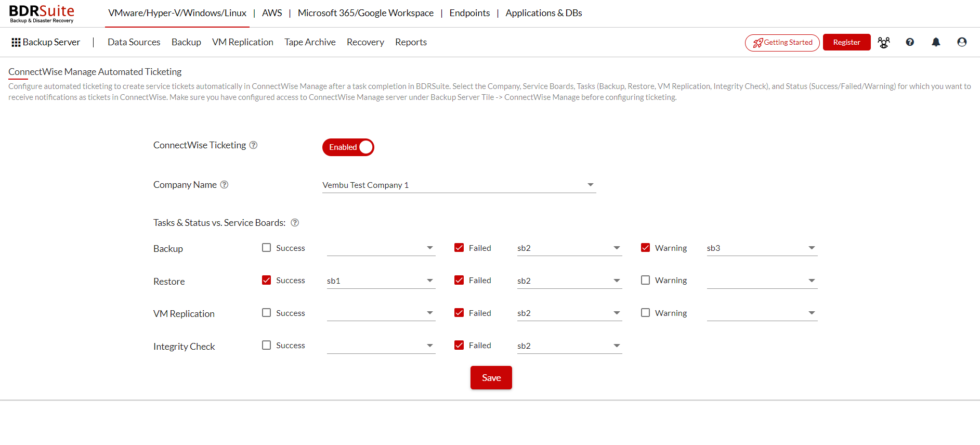Open Backup Failed sb2 dropdown

570,248
